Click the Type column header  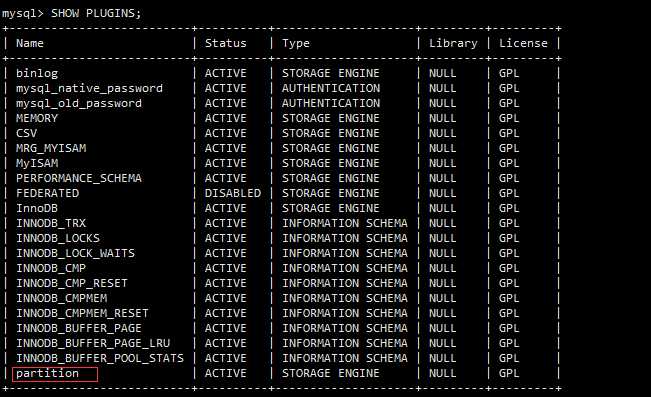point(296,44)
